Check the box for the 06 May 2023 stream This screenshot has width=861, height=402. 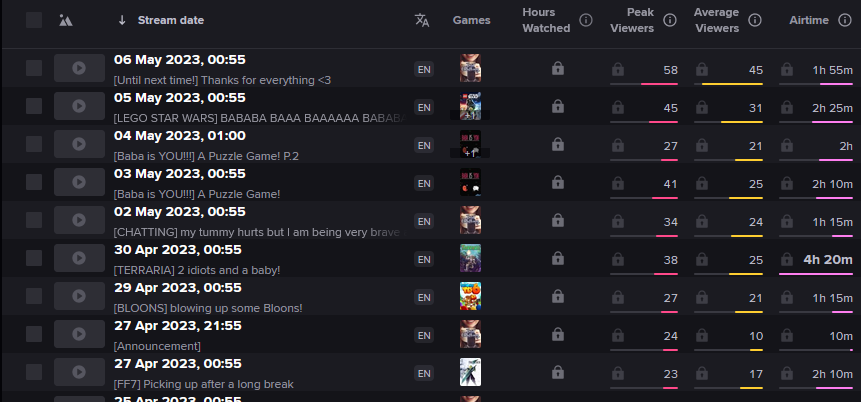click(34, 68)
